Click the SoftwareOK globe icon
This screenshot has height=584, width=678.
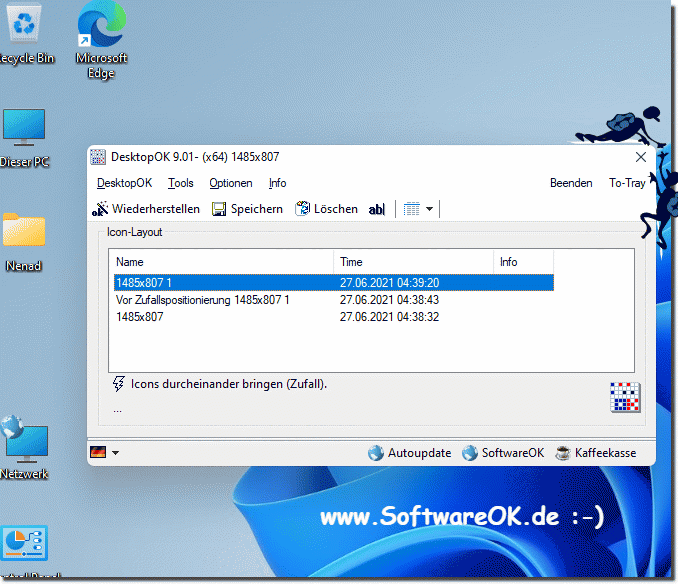[x=470, y=453]
